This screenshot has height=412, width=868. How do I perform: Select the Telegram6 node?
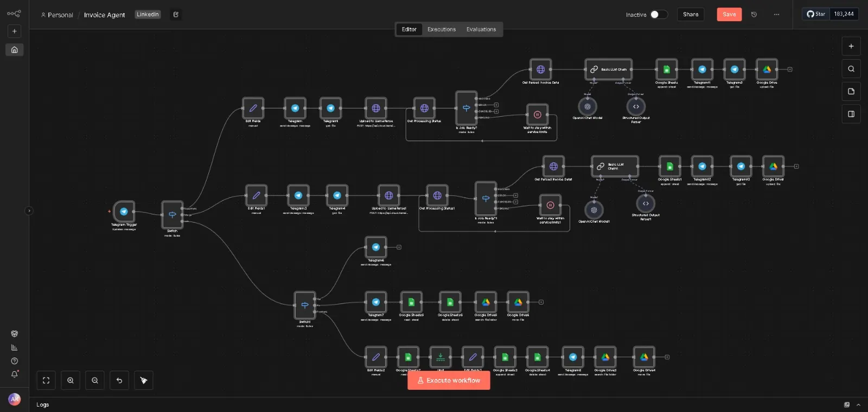click(x=376, y=247)
